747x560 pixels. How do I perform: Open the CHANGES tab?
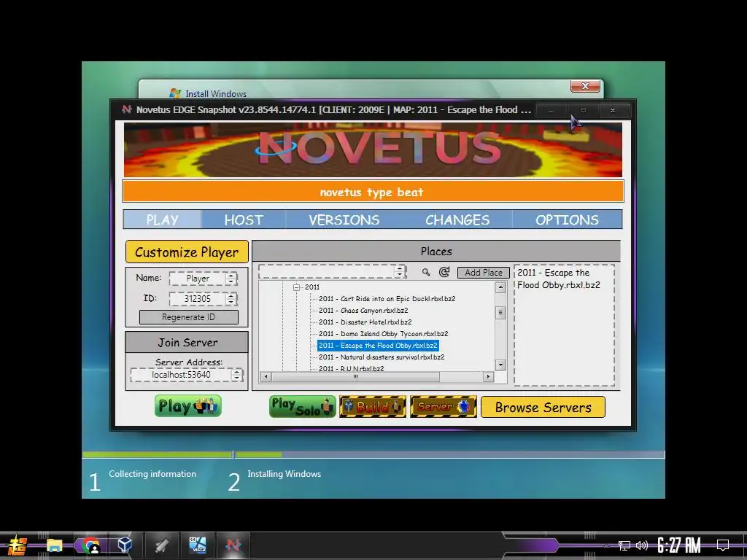[457, 219]
